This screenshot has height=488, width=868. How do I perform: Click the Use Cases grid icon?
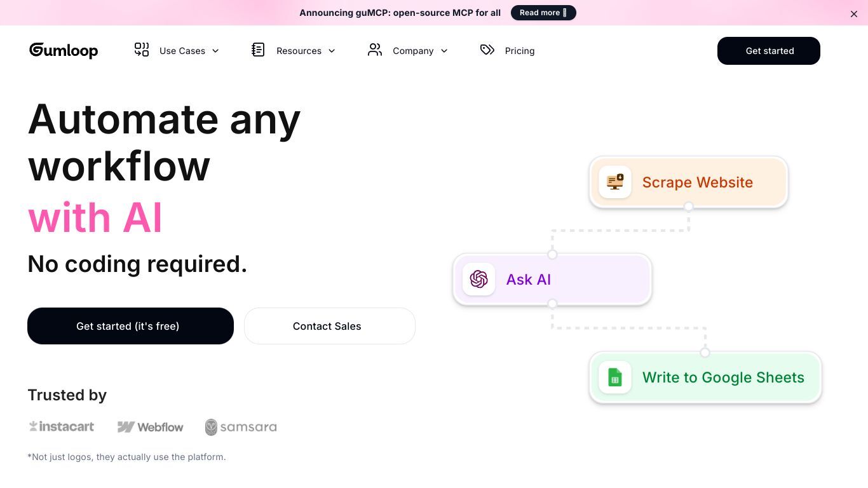(142, 50)
